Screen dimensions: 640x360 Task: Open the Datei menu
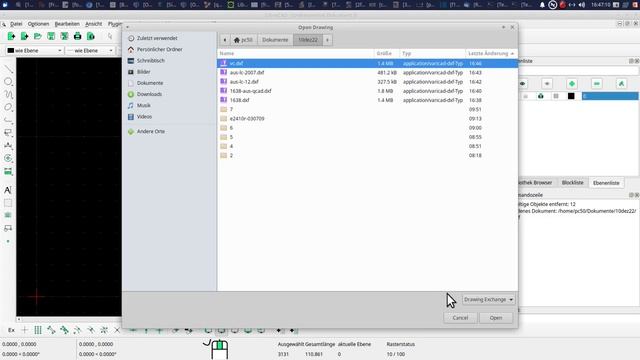[16, 24]
